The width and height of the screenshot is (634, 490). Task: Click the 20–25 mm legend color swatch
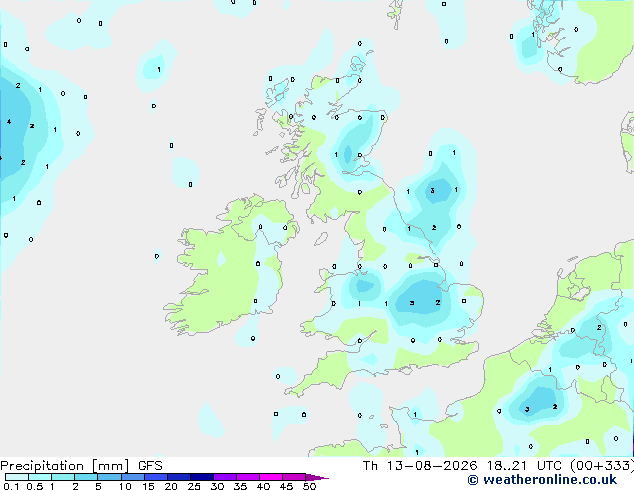178,477
